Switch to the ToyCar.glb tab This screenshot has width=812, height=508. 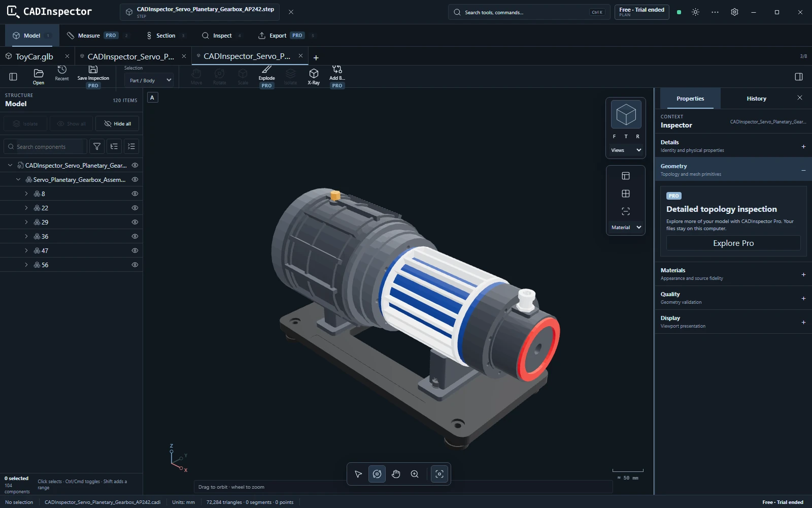(34, 56)
